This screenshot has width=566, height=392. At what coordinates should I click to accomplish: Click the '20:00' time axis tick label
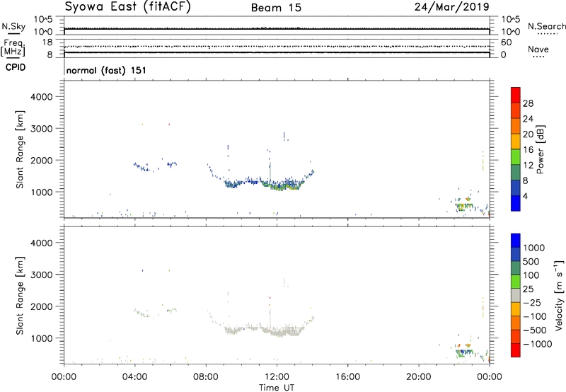pyautogui.click(x=419, y=377)
